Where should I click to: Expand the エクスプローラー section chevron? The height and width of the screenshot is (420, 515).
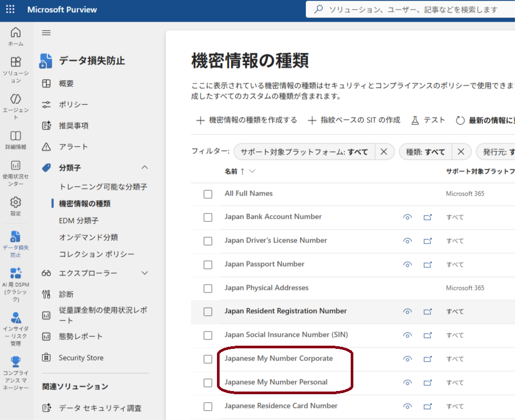144,273
